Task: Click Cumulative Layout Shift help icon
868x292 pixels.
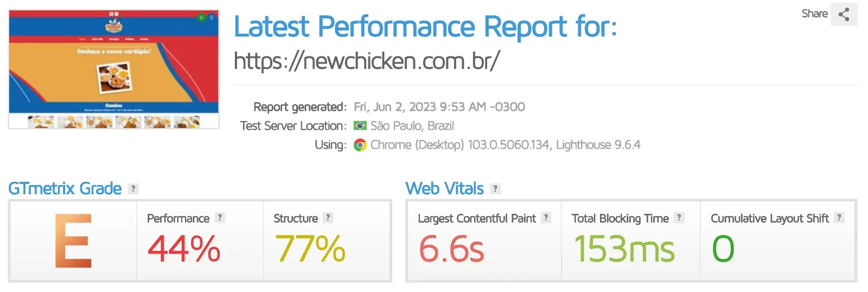Action: click(839, 218)
